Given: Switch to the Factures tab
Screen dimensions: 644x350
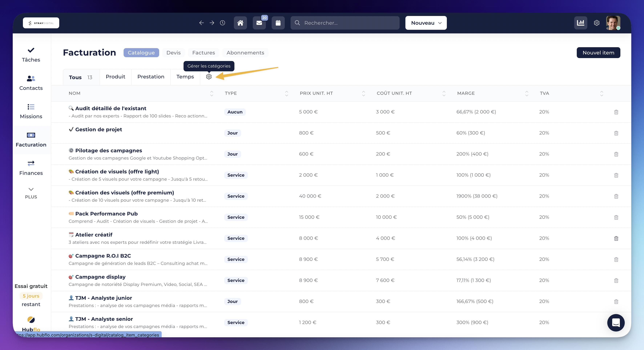Looking at the screenshot, I should point(204,53).
